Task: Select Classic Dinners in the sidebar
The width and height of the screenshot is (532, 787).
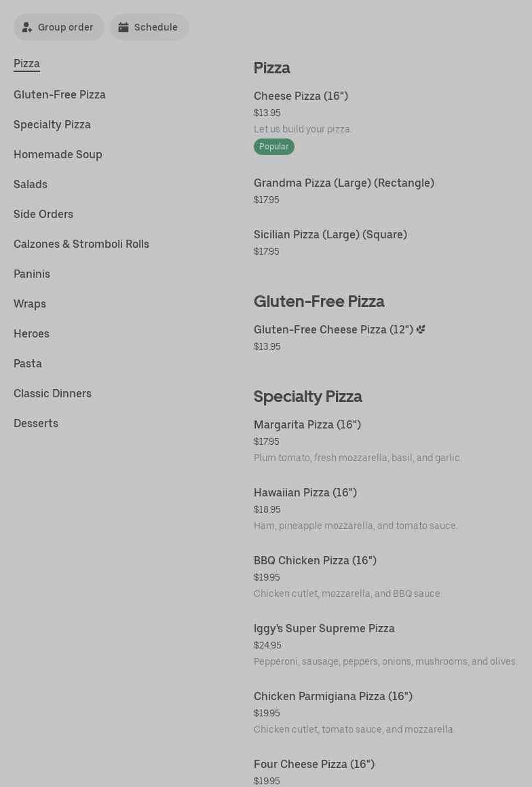Action: tap(52, 393)
